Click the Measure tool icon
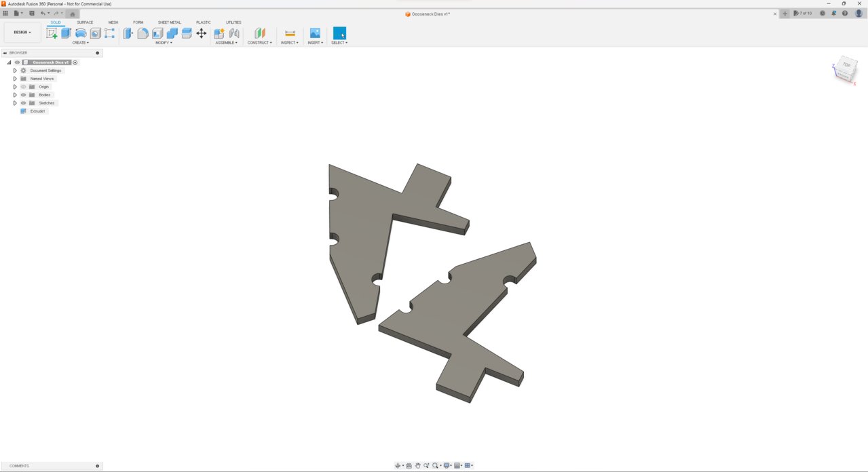868x472 pixels. coord(290,33)
